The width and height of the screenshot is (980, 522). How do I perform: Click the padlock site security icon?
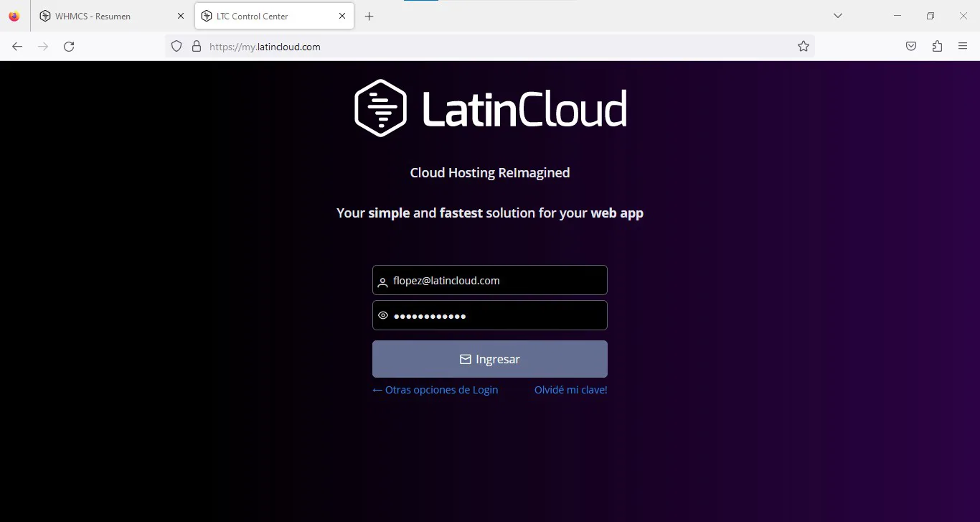[197, 47]
